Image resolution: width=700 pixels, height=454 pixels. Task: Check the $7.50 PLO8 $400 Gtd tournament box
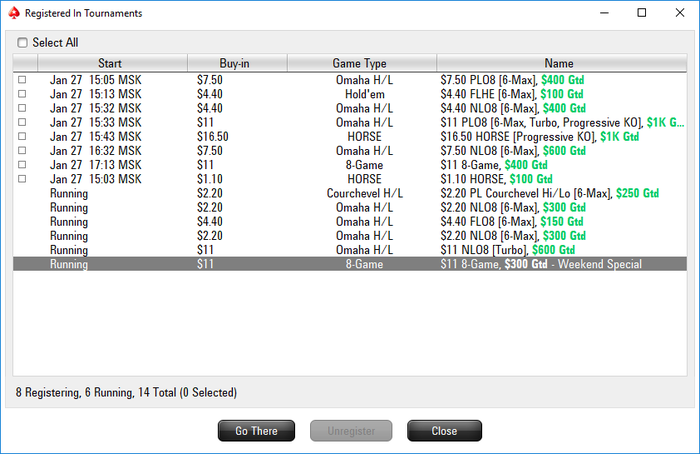coord(22,79)
